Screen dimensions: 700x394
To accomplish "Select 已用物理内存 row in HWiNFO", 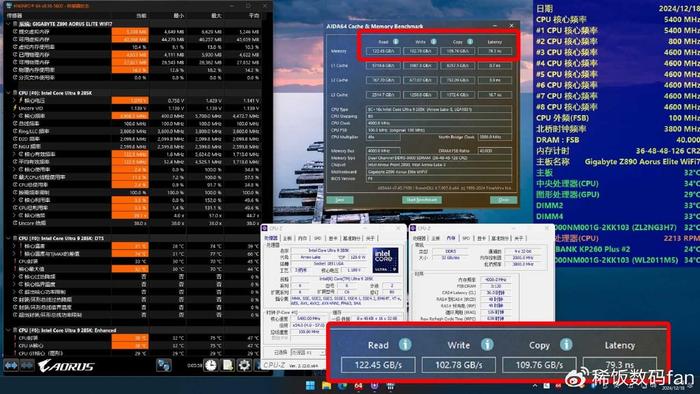I will (x=133, y=54).
